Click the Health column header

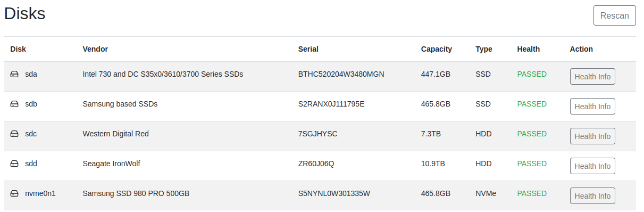click(x=528, y=49)
